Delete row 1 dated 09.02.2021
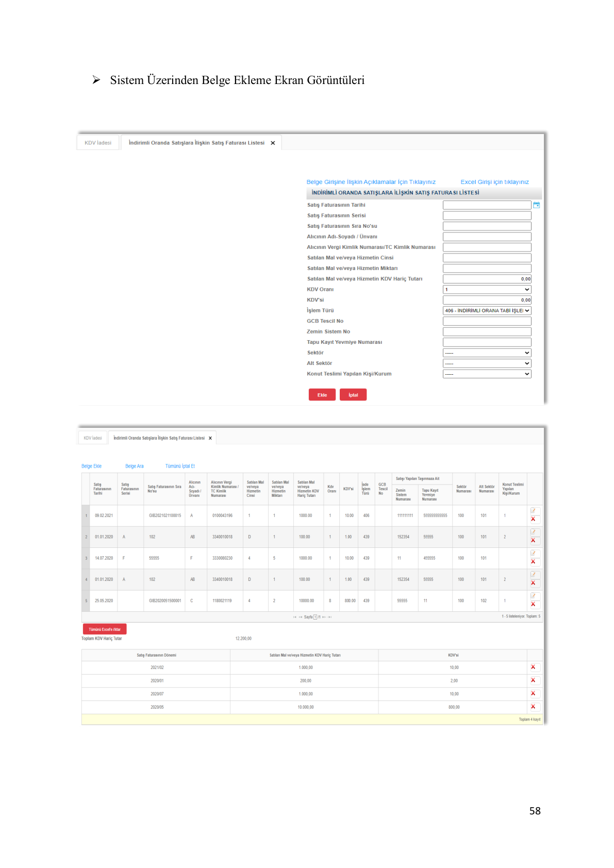This screenshot has width=614, height=868. tap(533, 519)
